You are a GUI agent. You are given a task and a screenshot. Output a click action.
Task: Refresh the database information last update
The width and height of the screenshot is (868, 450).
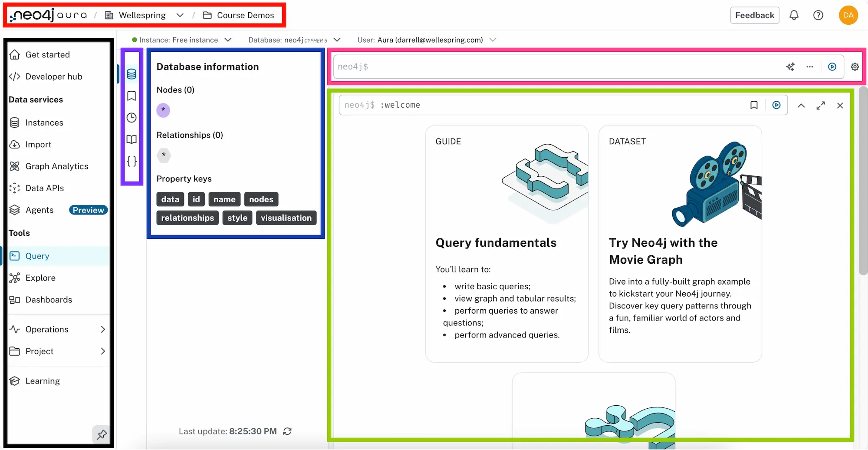pos(287,431)
